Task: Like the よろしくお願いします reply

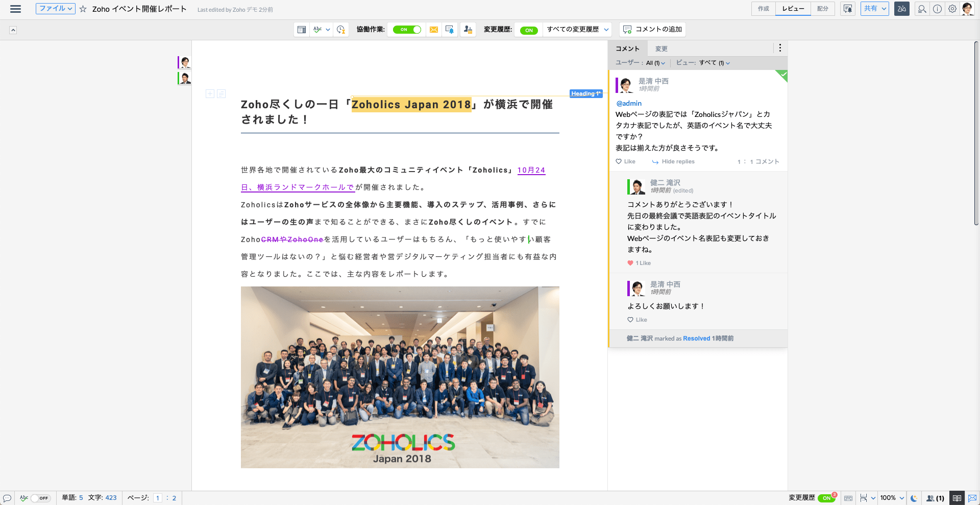Action: pos(637,320)
